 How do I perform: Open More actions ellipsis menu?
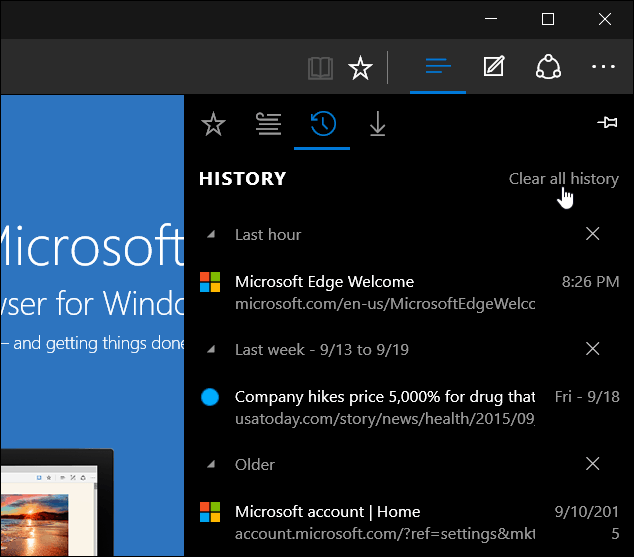point(603,67)
